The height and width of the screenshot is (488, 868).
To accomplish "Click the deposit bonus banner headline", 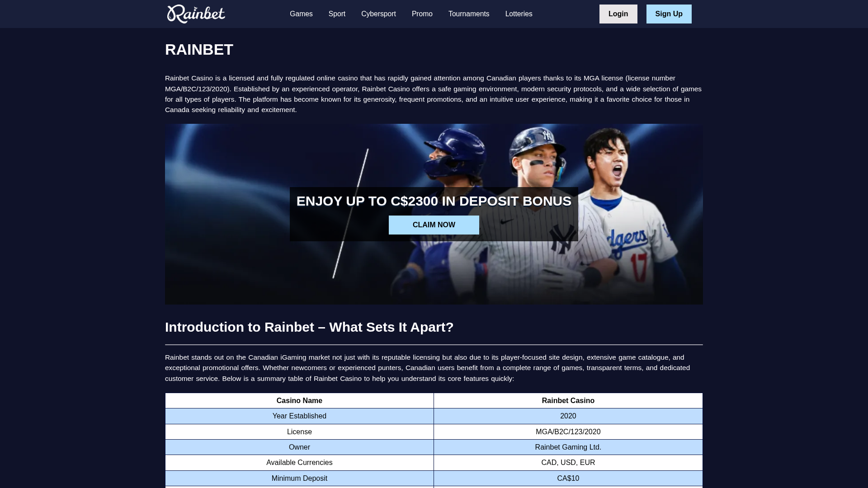I will [434, 201].
